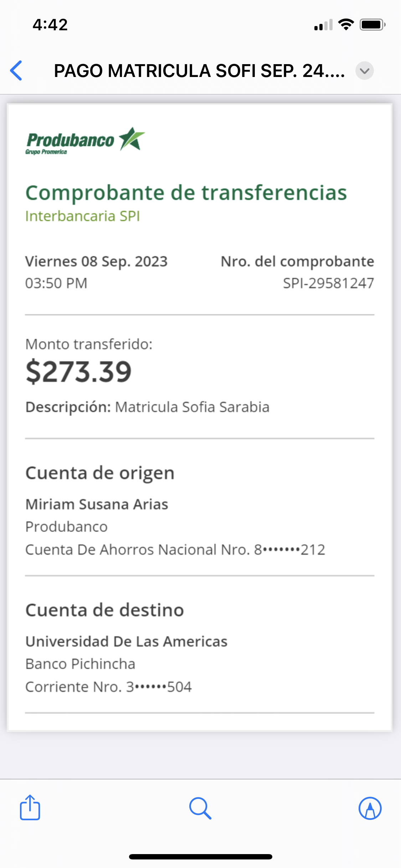Open the share sheet icon

coord(30,807)
